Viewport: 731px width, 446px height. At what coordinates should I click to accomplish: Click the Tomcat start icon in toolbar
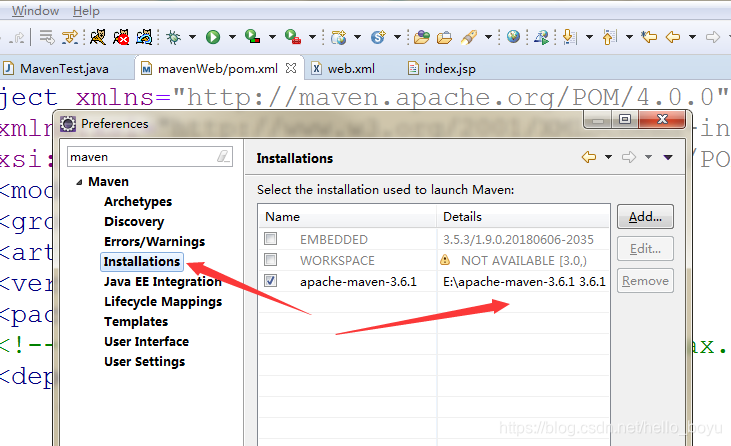pos(98,36)
